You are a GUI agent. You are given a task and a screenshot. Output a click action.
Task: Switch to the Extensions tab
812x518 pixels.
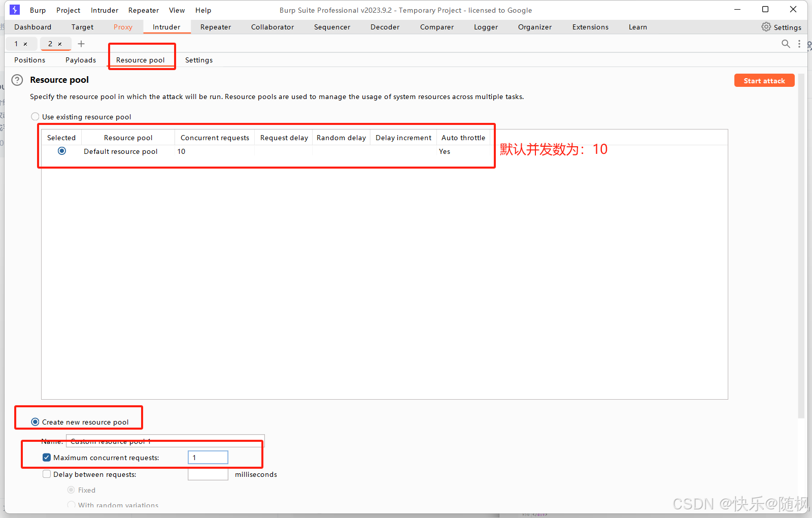(590, 27)
